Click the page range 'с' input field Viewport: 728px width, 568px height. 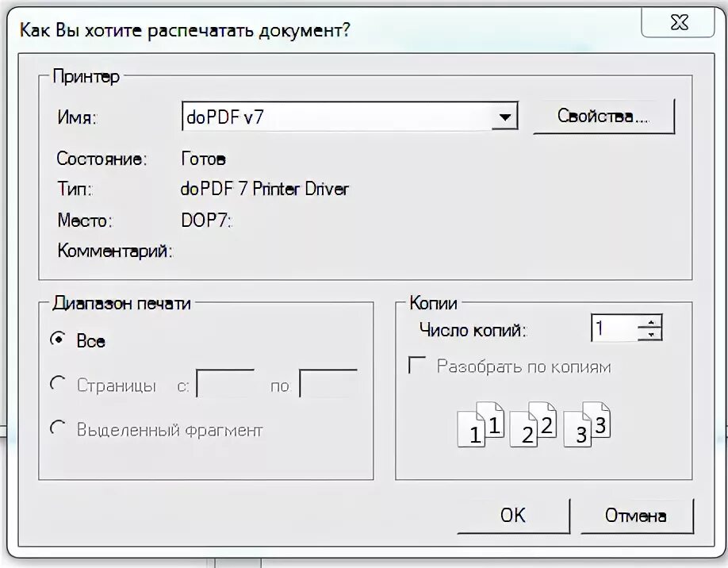[225, 384]
